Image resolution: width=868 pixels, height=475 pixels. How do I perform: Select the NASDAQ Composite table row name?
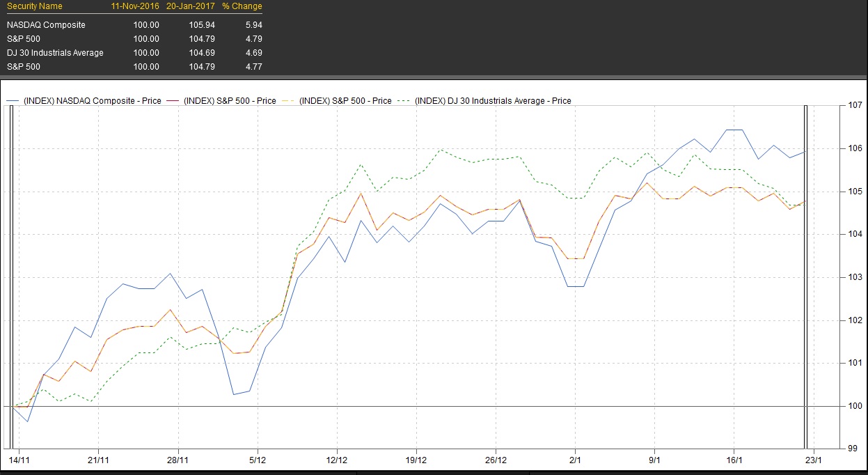46,25
